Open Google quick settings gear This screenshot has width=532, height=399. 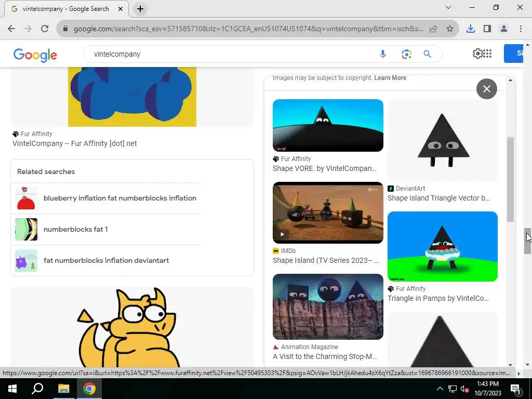pos(477,54)
